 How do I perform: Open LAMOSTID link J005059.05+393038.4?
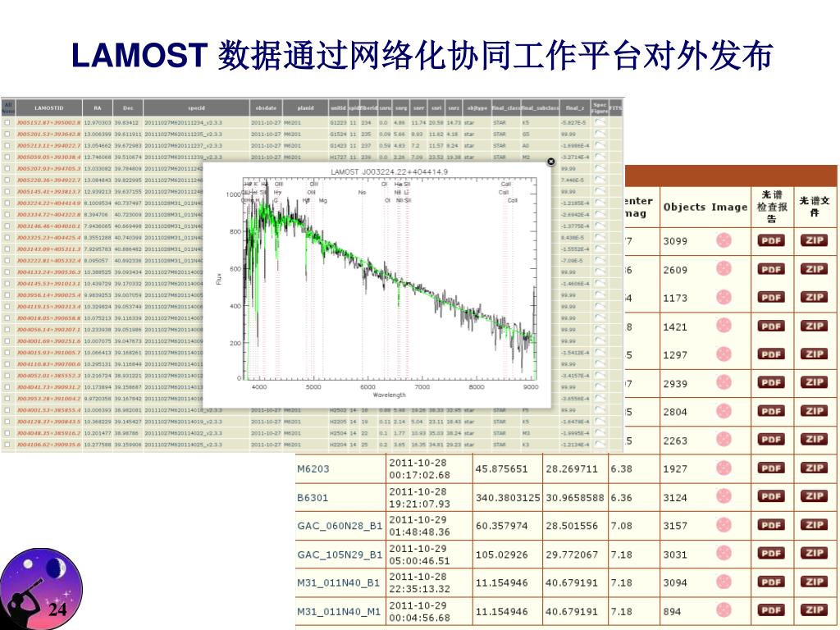point(48,157)
